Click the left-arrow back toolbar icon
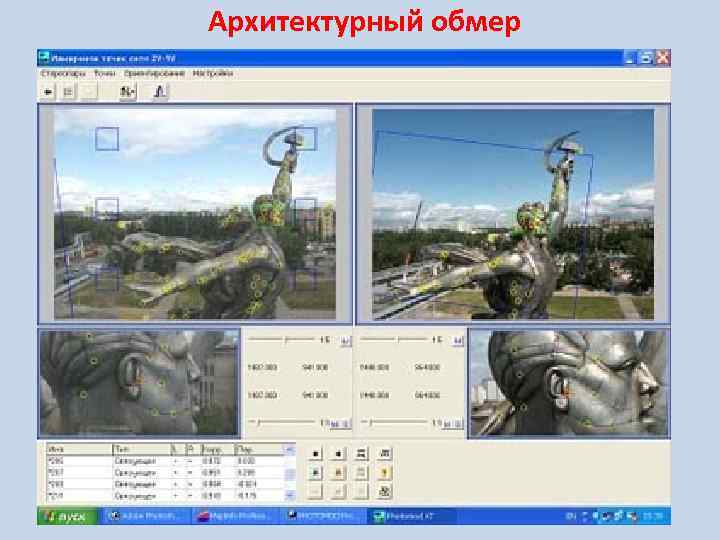This screenshot has width=720, height=540. (48, 92)
